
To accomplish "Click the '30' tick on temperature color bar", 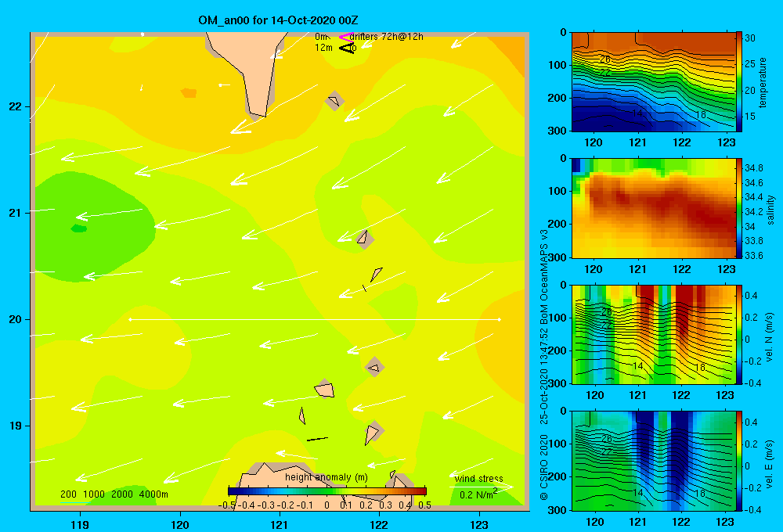I will (750, 38).
